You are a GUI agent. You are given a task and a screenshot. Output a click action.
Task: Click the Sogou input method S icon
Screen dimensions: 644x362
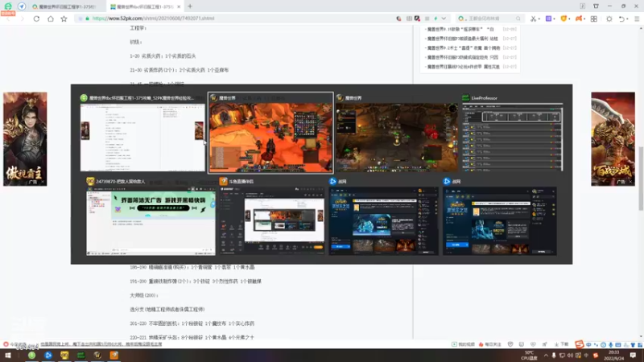(579, 344)
